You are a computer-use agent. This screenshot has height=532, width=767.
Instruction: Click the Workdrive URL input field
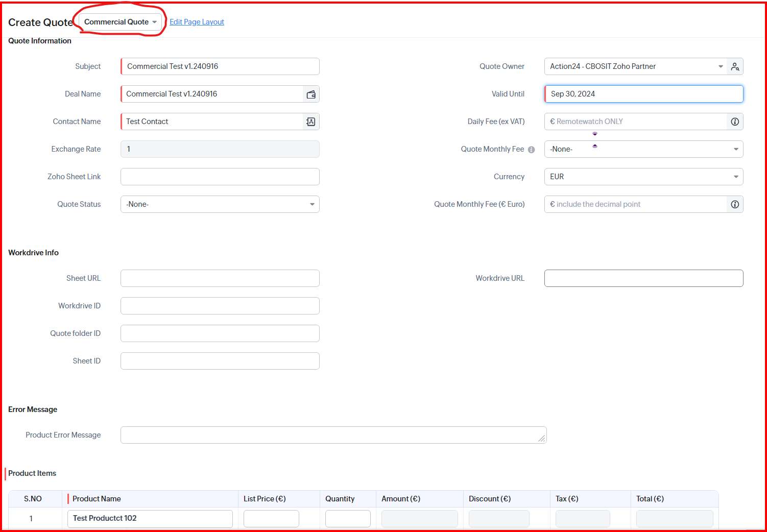[x=643, y=278]
